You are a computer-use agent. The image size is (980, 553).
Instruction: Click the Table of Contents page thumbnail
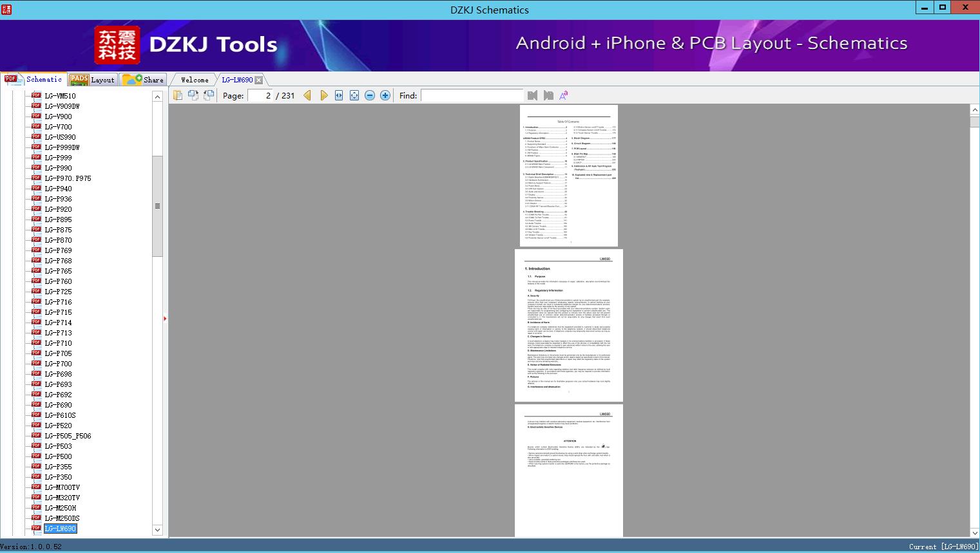click(569, 176)
